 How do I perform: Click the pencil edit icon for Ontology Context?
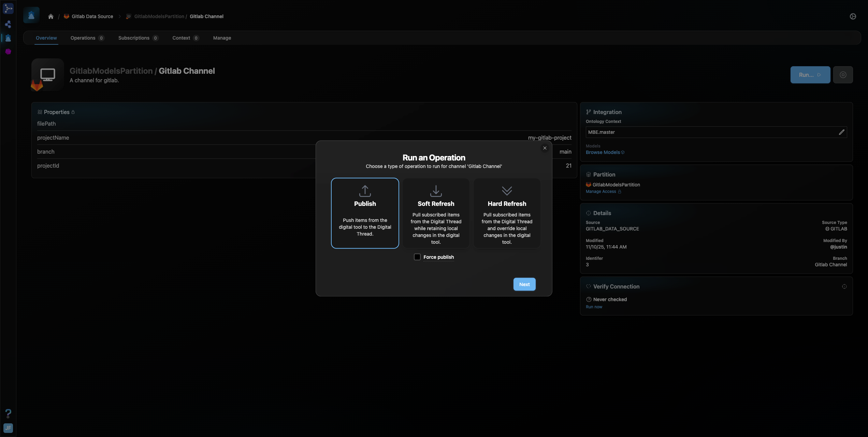(841, 132)
